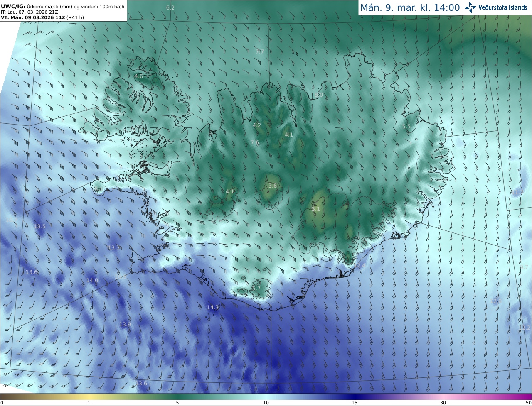Click the 'VT: Mán. 09.03.2026 14Z' line
This screenshot has width=532, height=406.
point(42,17)
